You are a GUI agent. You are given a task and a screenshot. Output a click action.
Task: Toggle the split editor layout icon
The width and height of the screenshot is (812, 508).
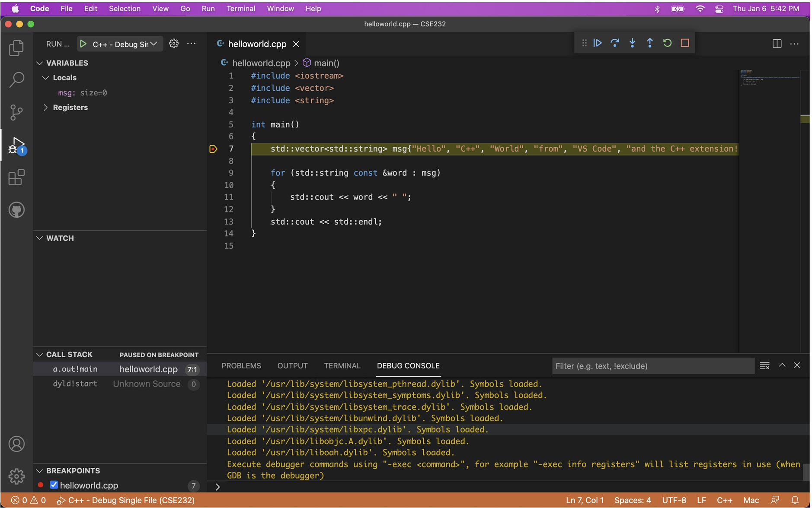[777, 44]
